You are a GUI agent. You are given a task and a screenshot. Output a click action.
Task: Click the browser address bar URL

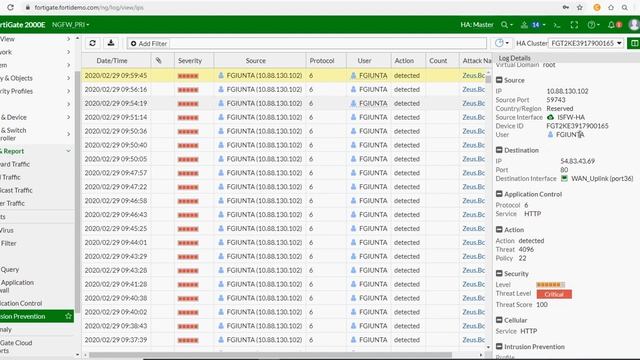pyautogui.click(x=89, y=7)
